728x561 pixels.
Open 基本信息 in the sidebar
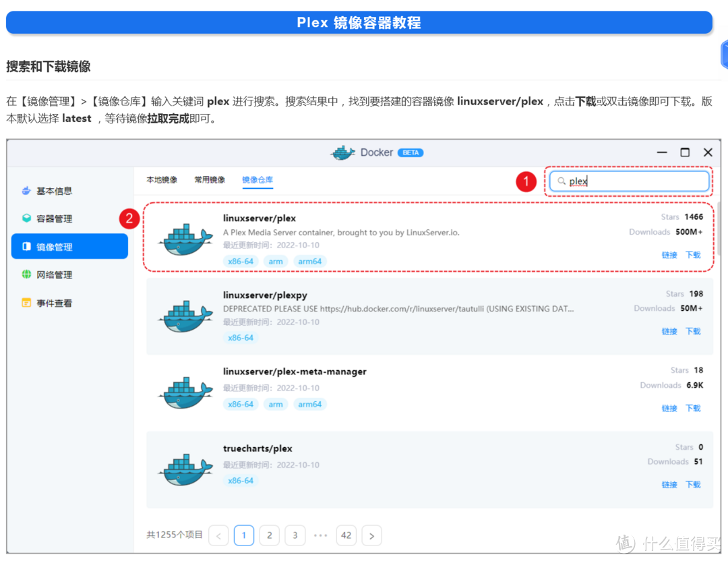pos(69,191)
